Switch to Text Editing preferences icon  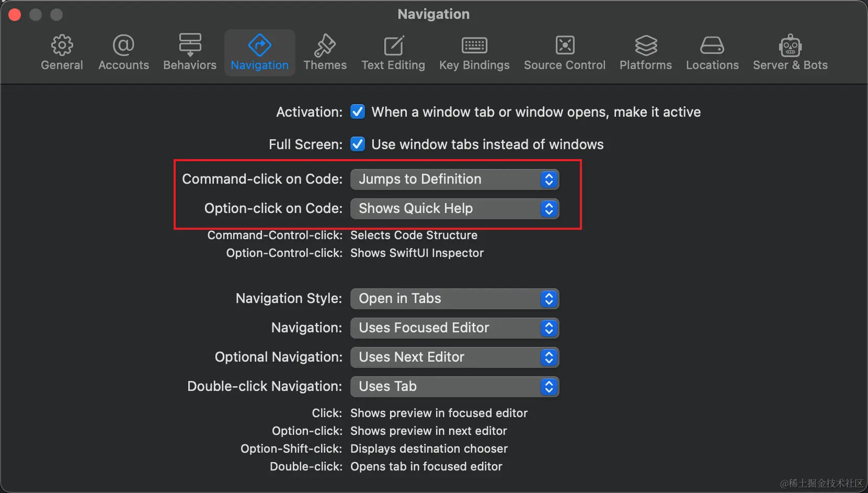393,46
